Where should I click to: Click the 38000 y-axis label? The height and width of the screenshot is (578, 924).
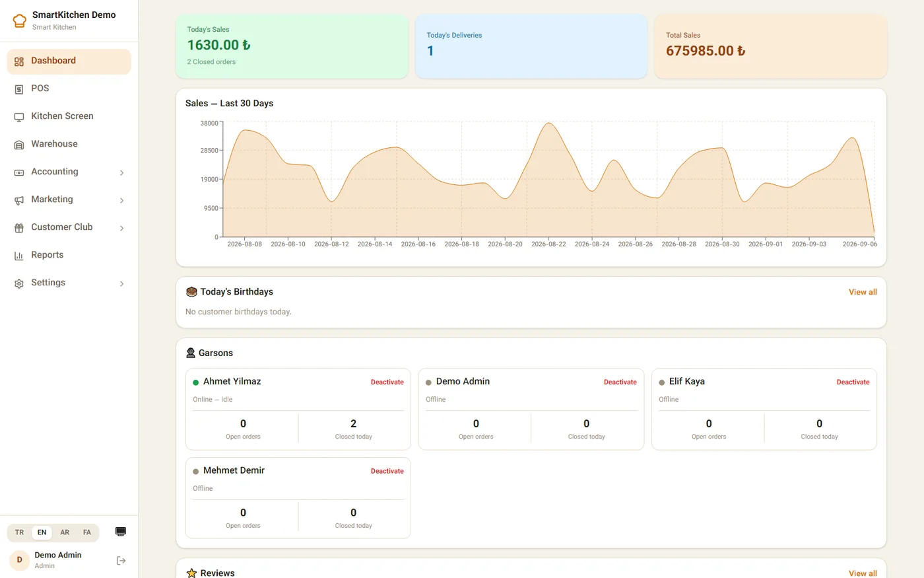point(209,124)
